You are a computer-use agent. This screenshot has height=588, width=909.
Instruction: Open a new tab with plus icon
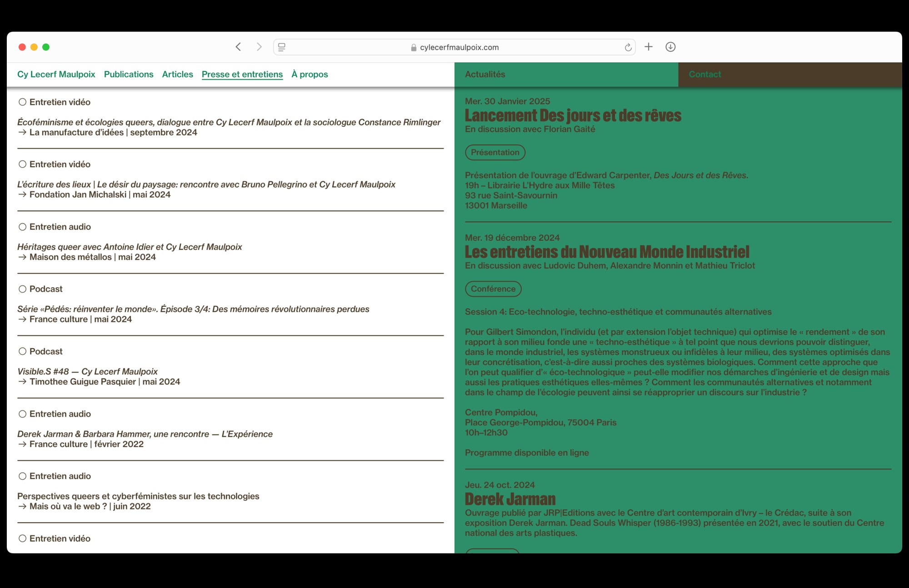[649, 47]
